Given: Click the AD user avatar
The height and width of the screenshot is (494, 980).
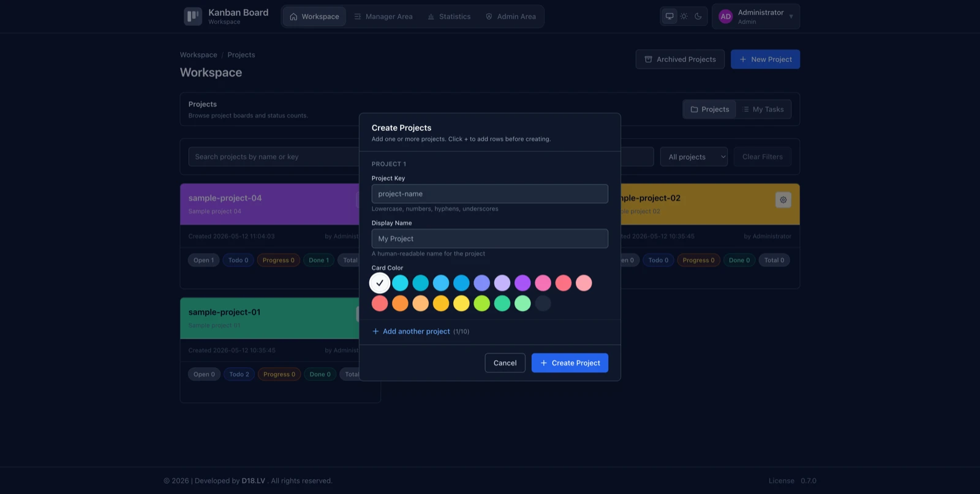Looking at the screenshot, I should tap(725, 17).
